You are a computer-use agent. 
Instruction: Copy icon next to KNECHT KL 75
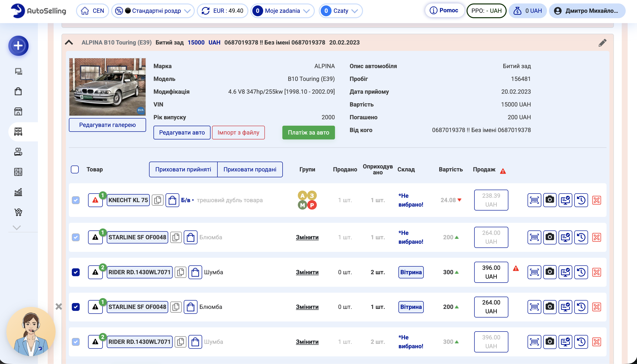point(157,200)
